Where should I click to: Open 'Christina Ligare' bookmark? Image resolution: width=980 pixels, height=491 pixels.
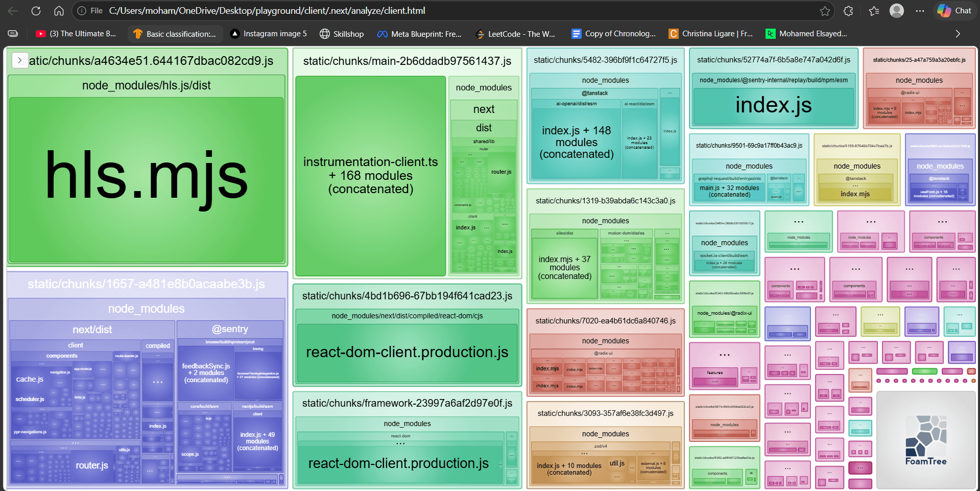(711, 34)
